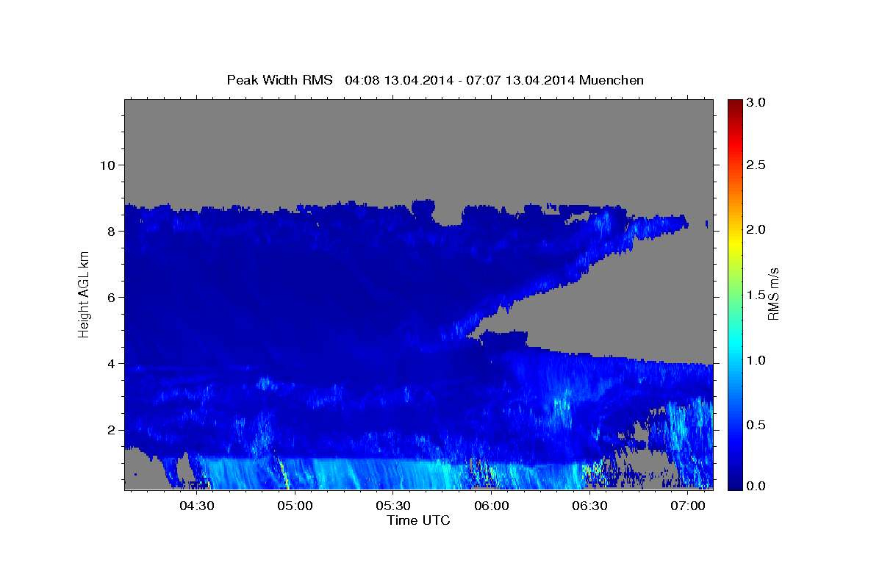Click the 2 km height tick label
The image size is (882, 588).
click(x=111, y=430)
